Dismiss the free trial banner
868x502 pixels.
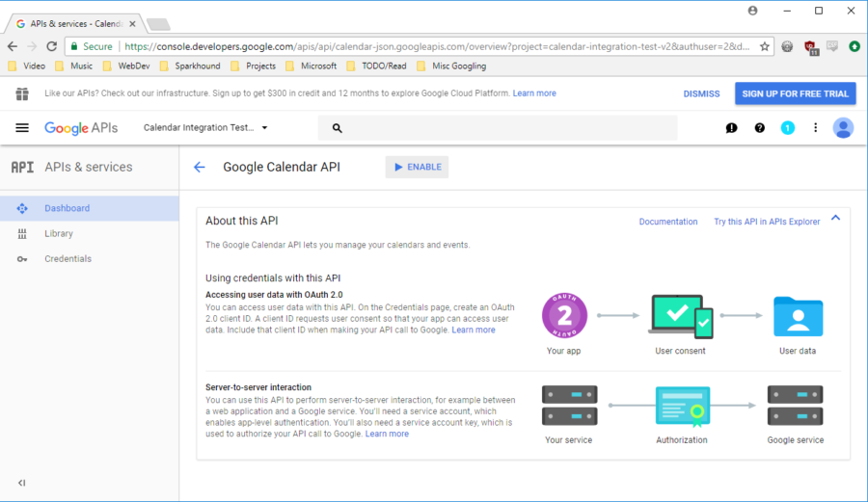(x=701, y=94)
